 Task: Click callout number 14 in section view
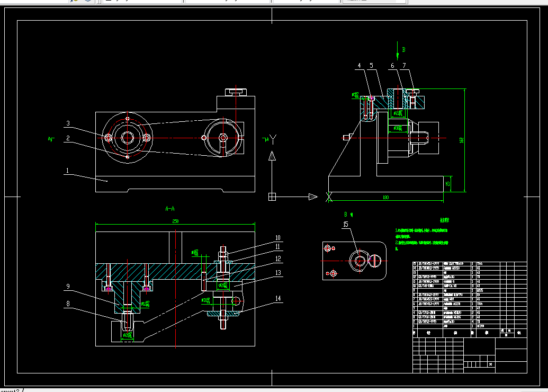[x=278, y=298]
